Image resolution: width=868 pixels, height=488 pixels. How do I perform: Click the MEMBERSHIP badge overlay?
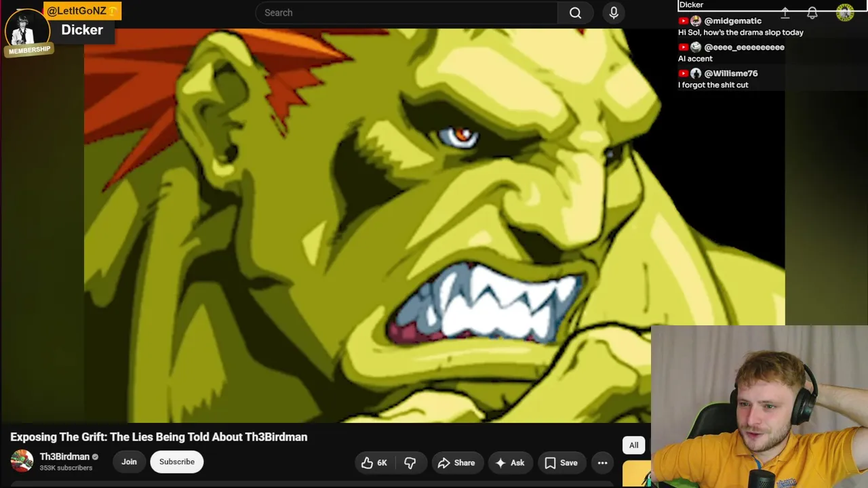(x=29, y=50)
